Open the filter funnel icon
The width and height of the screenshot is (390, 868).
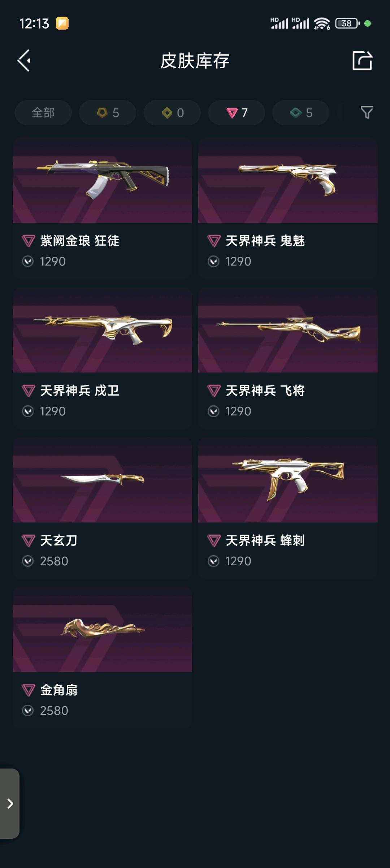pyautogui.click(x=367, y=113)
